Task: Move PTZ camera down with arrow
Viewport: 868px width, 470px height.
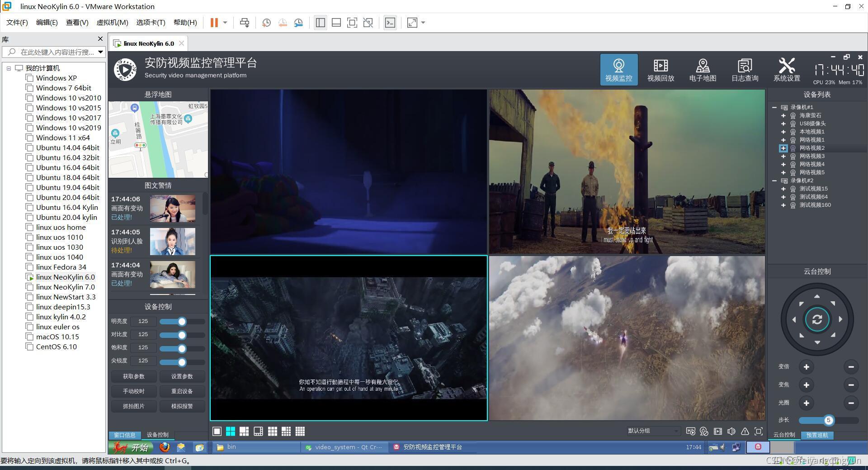Action: tap(817, 342)
